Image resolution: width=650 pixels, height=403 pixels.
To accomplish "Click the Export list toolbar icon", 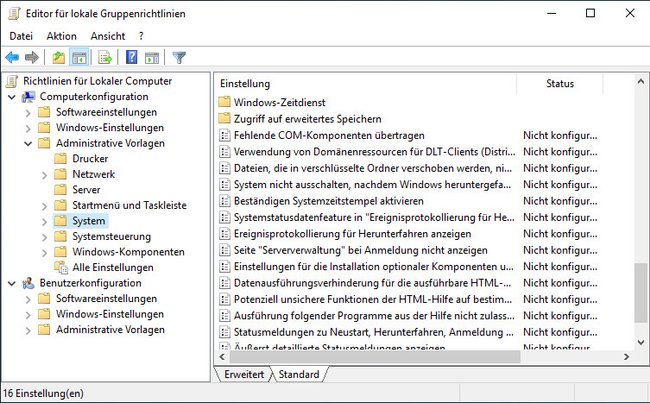I will pos(105,57).
